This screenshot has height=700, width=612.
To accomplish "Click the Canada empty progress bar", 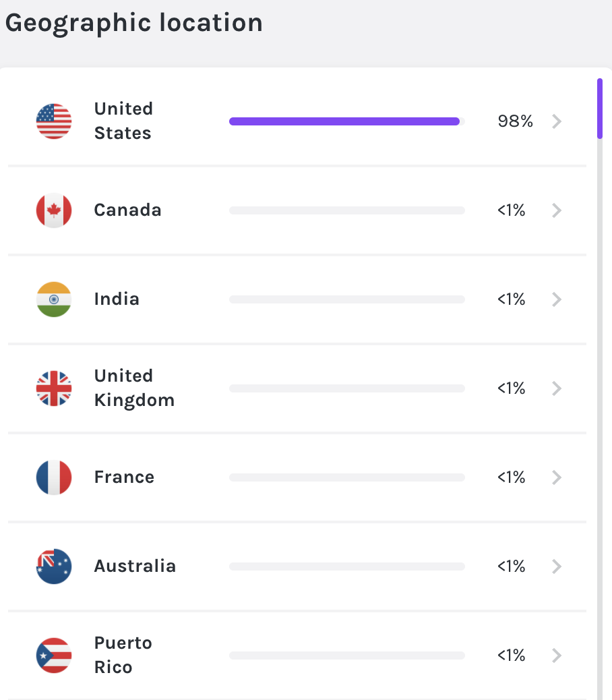I will click(x=347, y=210).
